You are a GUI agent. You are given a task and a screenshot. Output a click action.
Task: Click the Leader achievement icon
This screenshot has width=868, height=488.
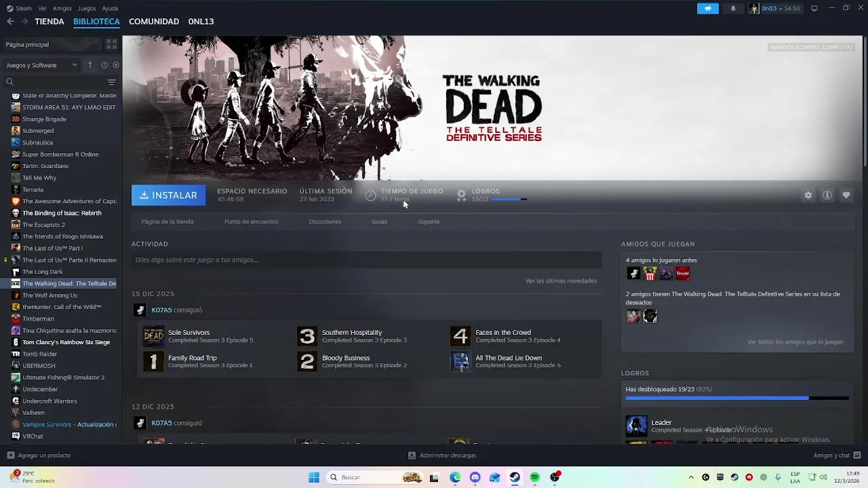(x=636, y=426)
